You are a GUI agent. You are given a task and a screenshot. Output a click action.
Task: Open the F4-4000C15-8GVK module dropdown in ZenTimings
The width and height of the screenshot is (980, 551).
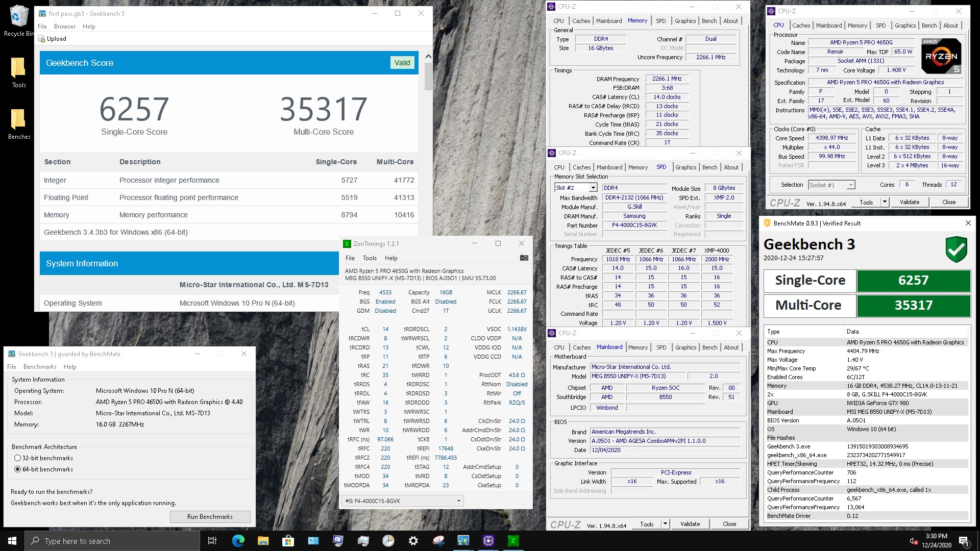402,501
